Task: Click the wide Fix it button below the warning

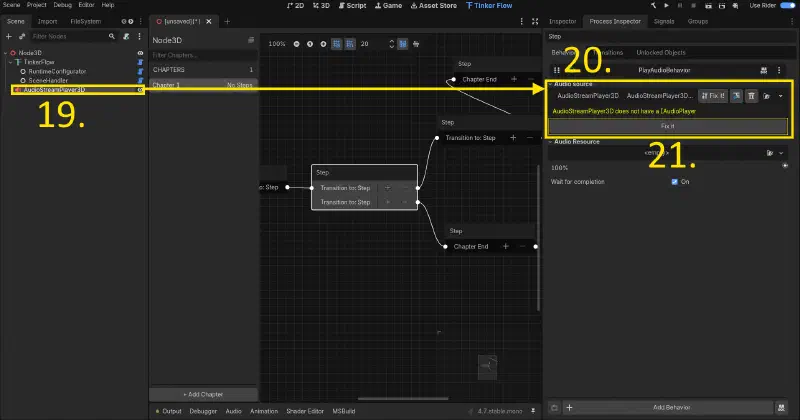Action: pyautogui.click(x=668, y=126)
